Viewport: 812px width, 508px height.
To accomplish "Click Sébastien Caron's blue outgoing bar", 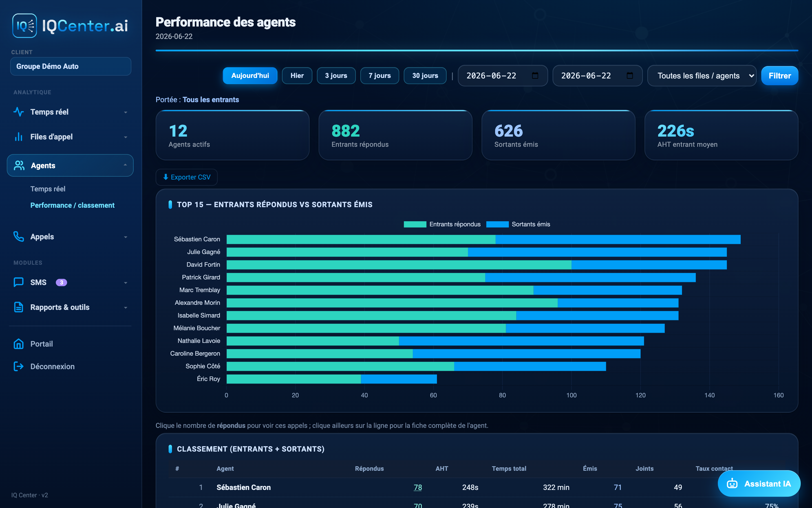I will pos(618,239).
